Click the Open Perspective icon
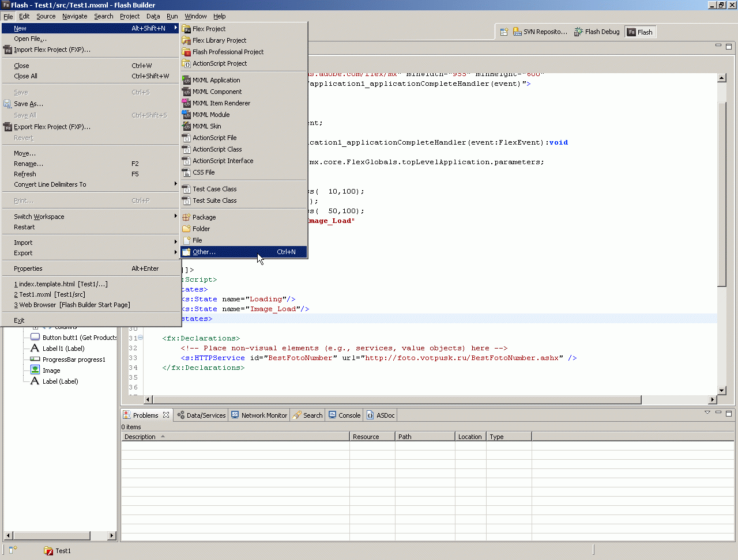This screenshot has width=738, height=560. click(504, 32)
